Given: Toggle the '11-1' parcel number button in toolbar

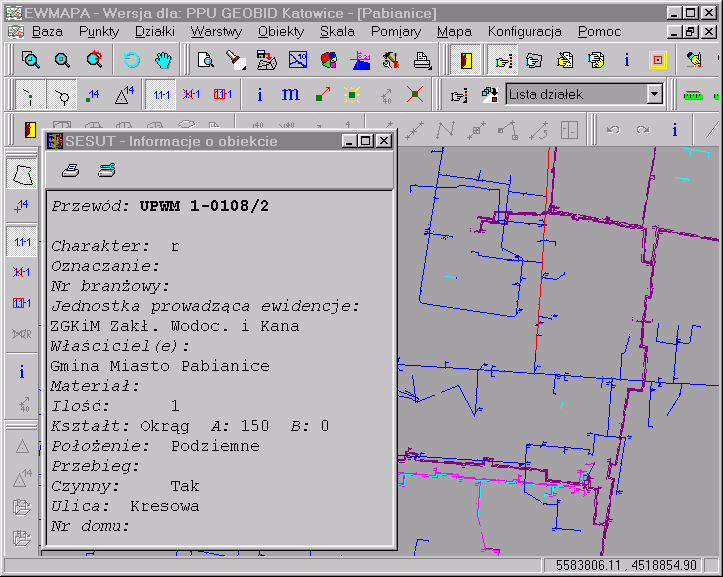Looking at the screenshot, I should (160, 95).
